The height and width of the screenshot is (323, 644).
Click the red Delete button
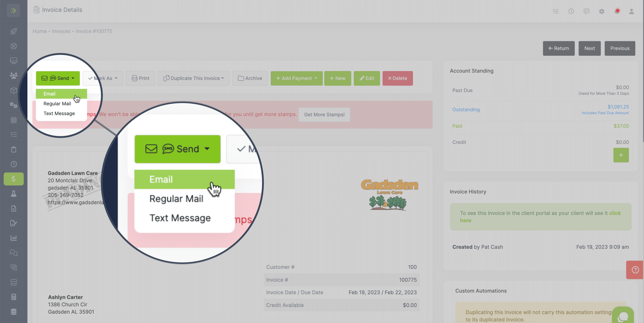[x=397, y=78]
